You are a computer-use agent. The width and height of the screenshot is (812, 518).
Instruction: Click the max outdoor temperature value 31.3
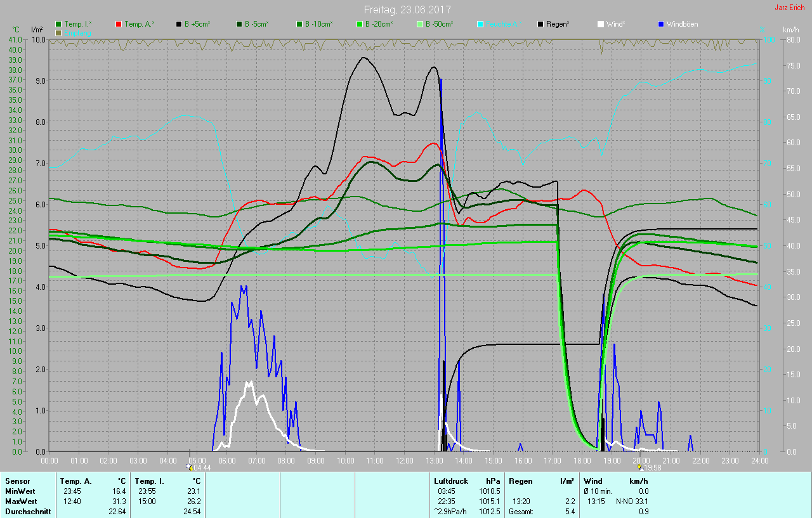click(x=119, y=502)
